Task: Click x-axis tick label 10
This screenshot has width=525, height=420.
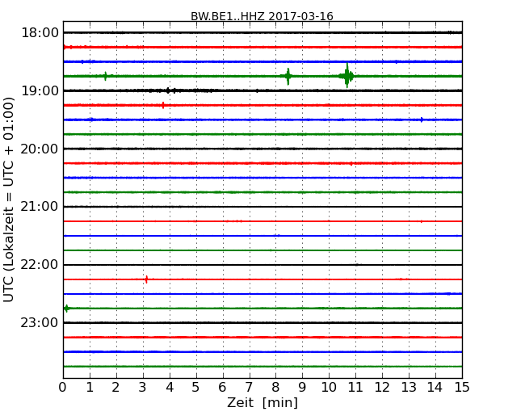Action: tap(329, 388)
